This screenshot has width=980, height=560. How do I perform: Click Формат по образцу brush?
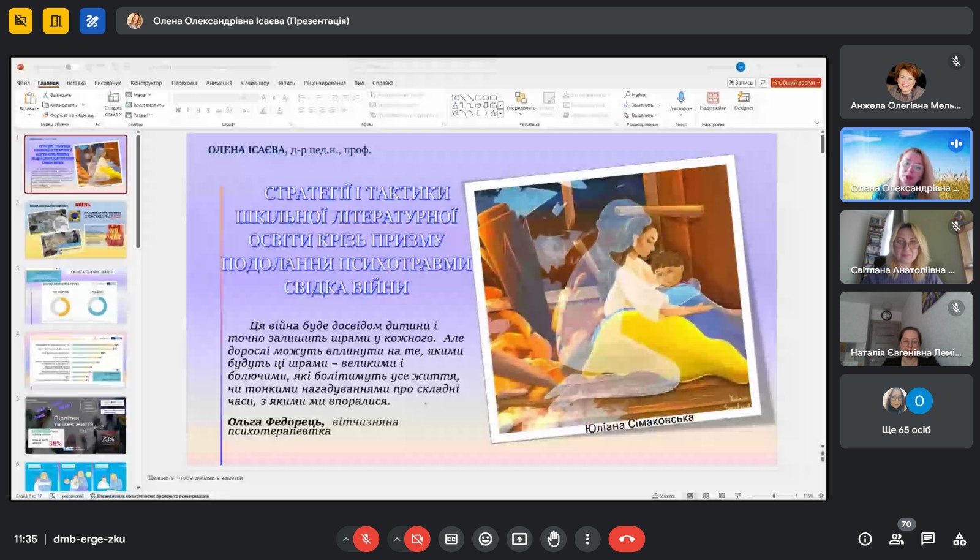coord(69,115)
